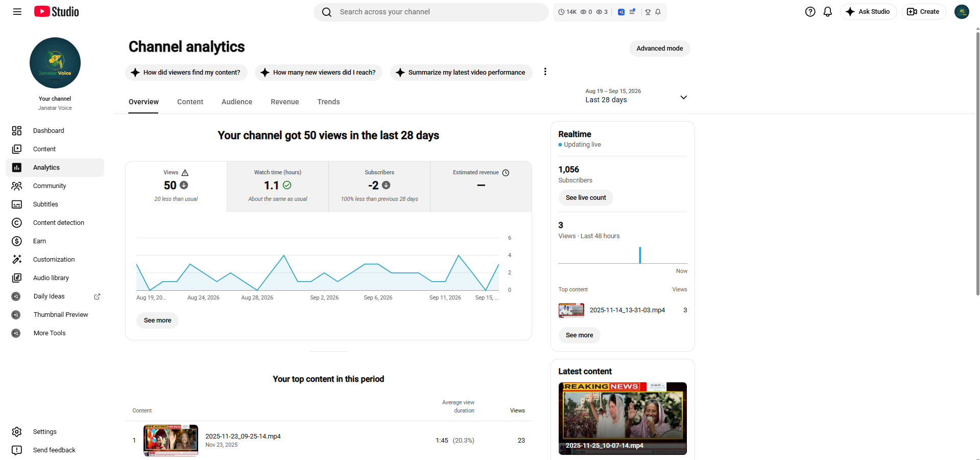
Task: Click the trophy icon in extension bar
Action: coord(648,12)
